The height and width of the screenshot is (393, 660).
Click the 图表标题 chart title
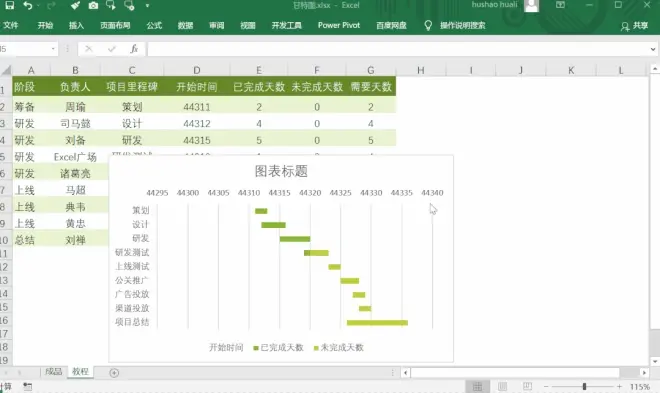pyautogui.click(x=281, y=171)
